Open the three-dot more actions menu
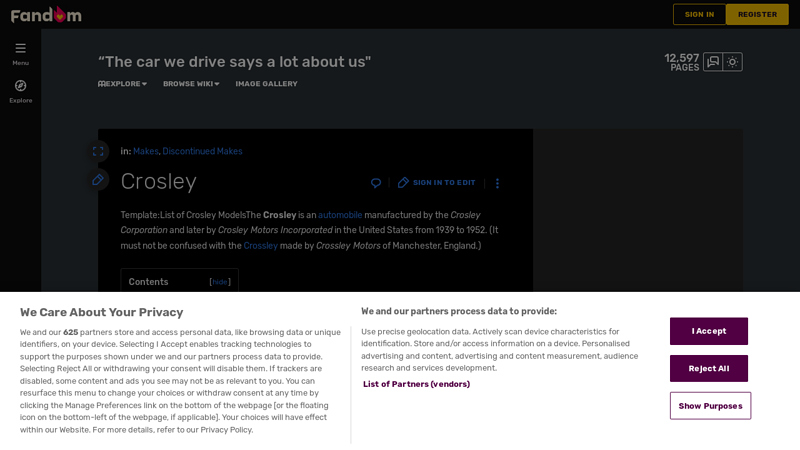This screenshot has height=450, width=800. coord(497,183)
